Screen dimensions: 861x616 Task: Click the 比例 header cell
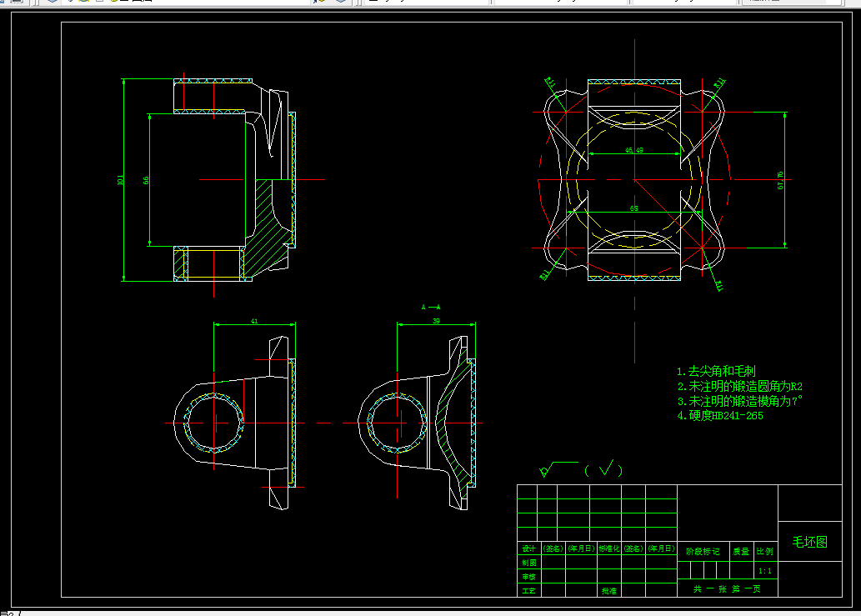(765, 551)
